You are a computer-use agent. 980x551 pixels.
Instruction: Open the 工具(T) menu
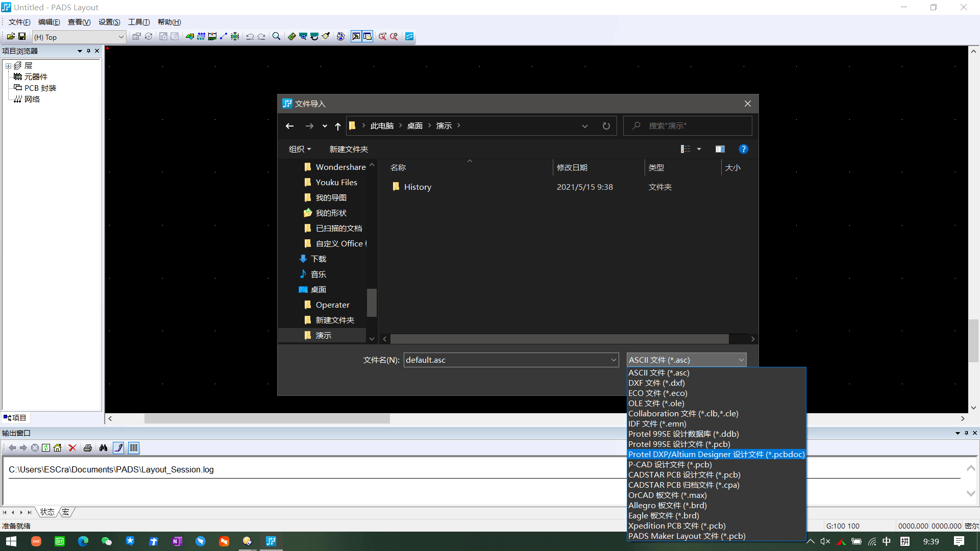(x=139, y=22)
